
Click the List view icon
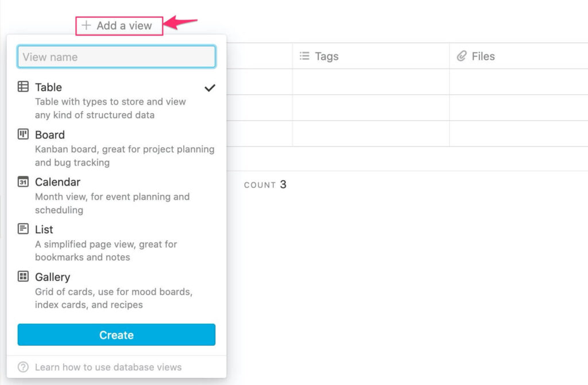point(23,229)
